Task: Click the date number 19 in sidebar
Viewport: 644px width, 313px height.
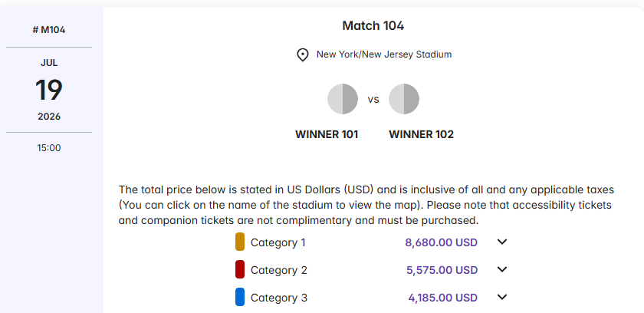Action: click(x=49, y=91)
